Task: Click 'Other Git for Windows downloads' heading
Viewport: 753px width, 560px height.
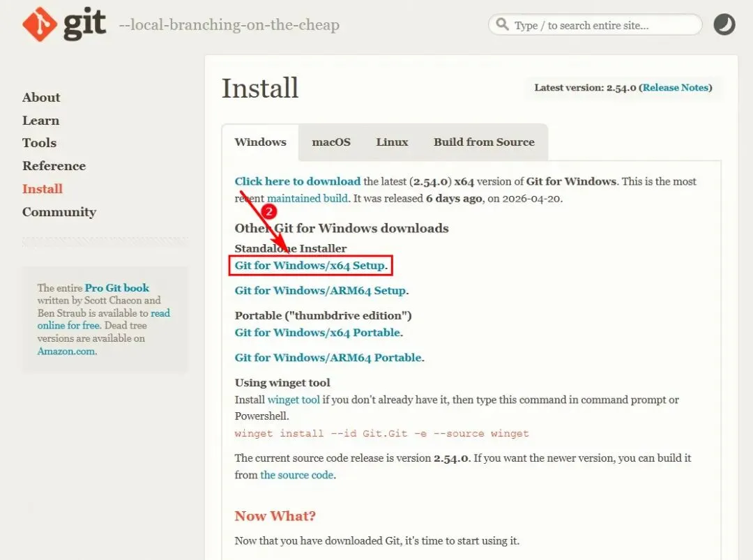Action: (342, 228)
